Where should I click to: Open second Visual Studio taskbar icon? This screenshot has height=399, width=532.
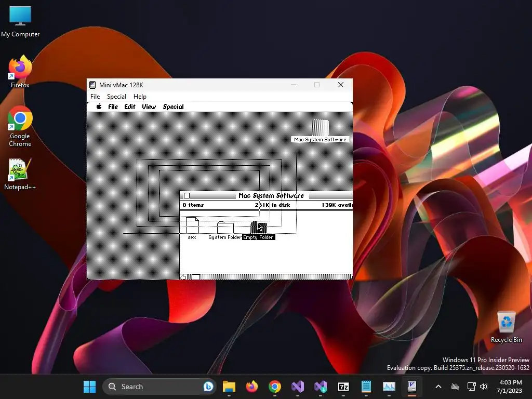(x=320, y=387)
